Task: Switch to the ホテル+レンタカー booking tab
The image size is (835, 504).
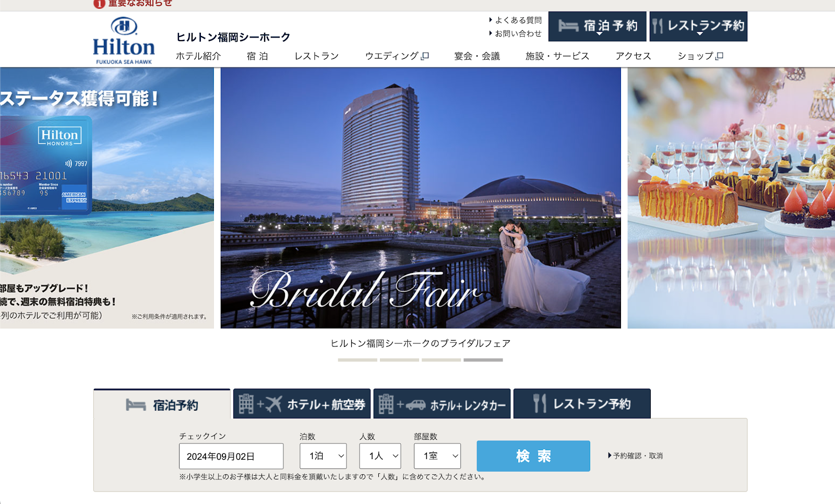Action: click(x=442, y=403)
